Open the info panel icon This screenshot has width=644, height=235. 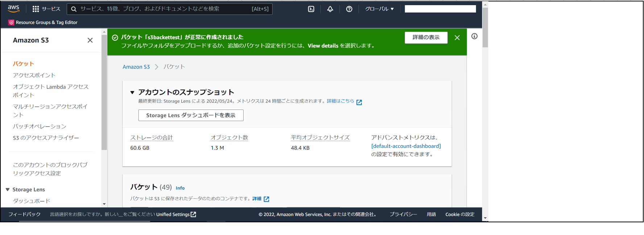[x=474, y=36]
